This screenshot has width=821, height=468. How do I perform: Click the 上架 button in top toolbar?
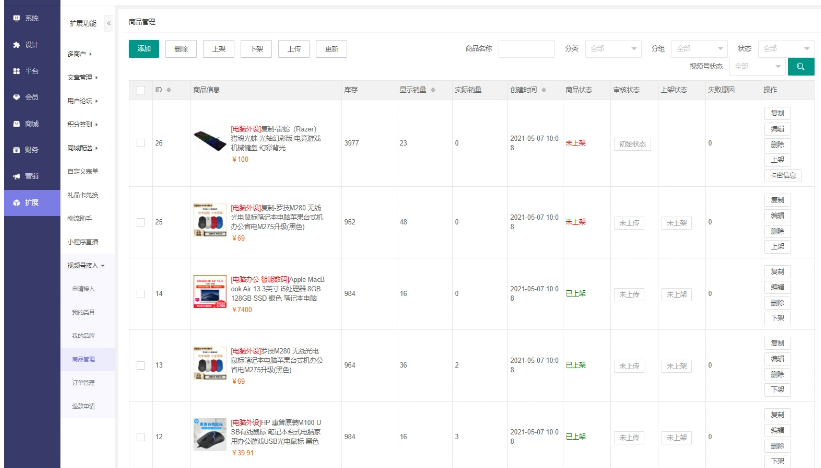pos(218,49)
